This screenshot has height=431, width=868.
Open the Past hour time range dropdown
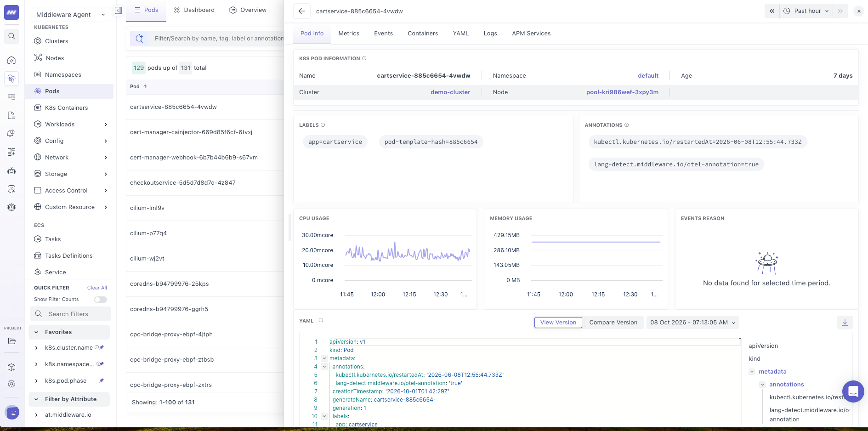[x=807, y=11]
